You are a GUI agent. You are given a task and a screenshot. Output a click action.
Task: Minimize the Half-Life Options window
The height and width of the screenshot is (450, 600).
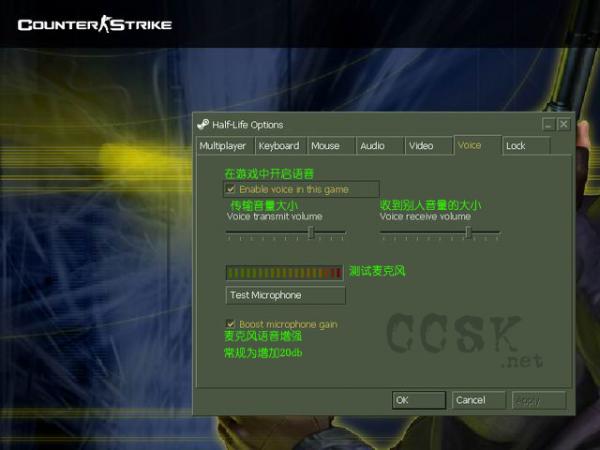pos(549,124)
